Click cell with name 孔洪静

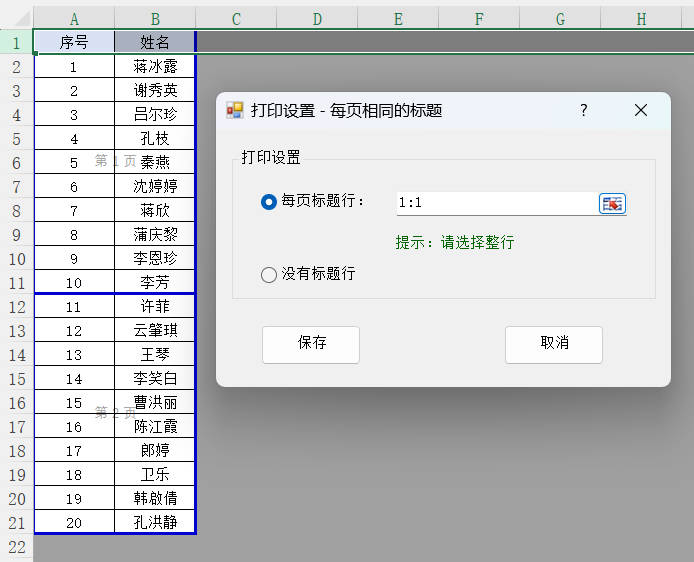point(155,522)
